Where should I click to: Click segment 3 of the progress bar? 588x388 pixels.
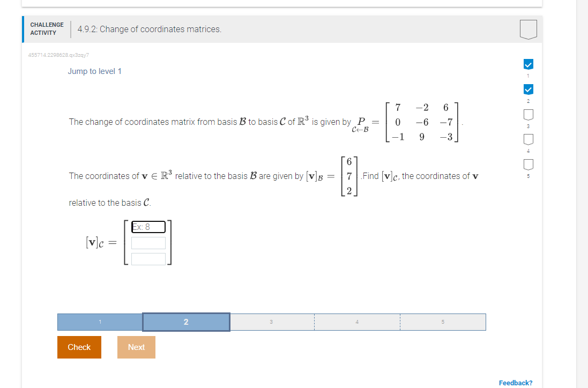click(272, 322)
